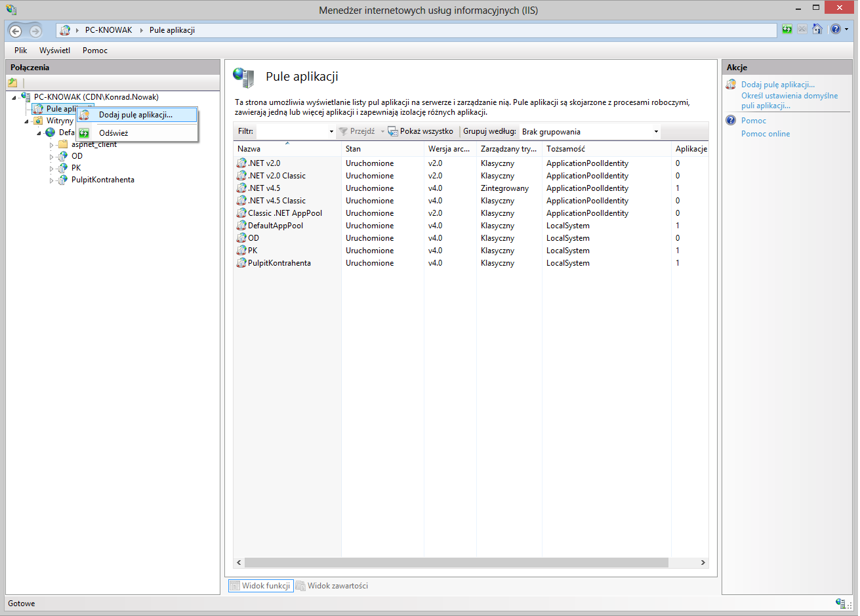
Task: Click the IIS Manager icon in the title bar
Action: [11, 10]
